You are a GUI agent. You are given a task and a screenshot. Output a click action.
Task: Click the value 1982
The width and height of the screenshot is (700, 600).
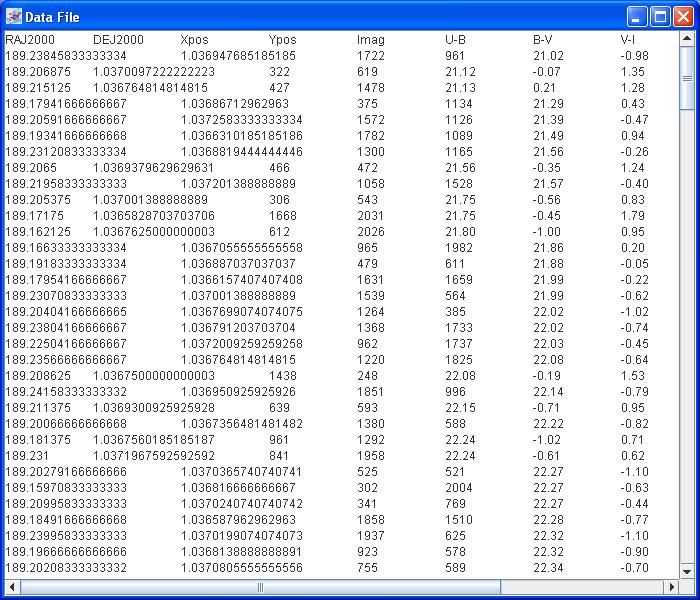click(x=458, y=249)
